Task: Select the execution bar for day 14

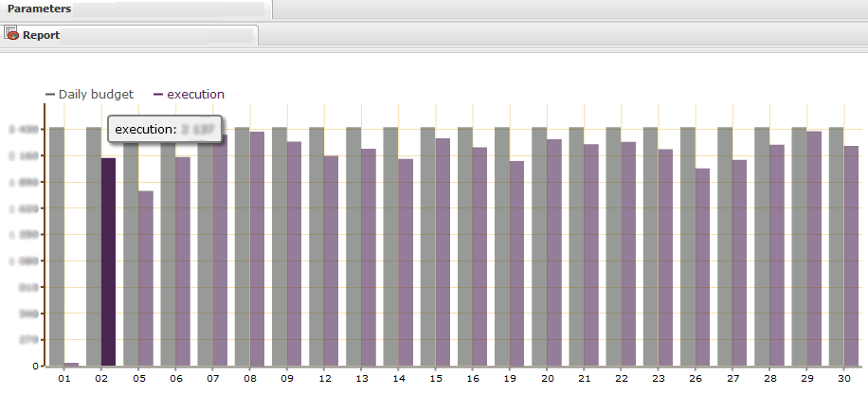Action: click(406, 262)
